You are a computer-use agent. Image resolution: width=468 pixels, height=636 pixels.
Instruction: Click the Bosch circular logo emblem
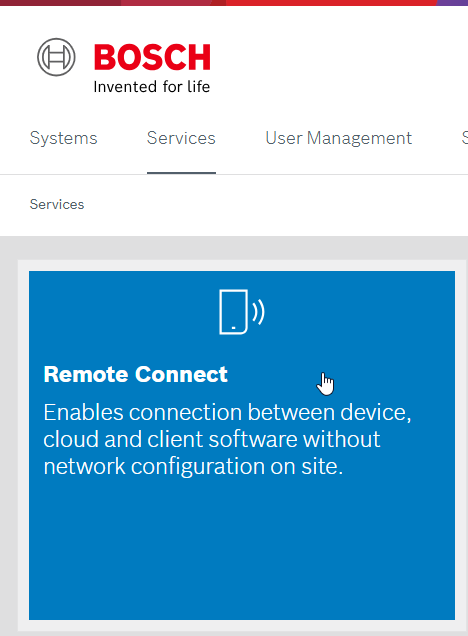click(56, 57)
